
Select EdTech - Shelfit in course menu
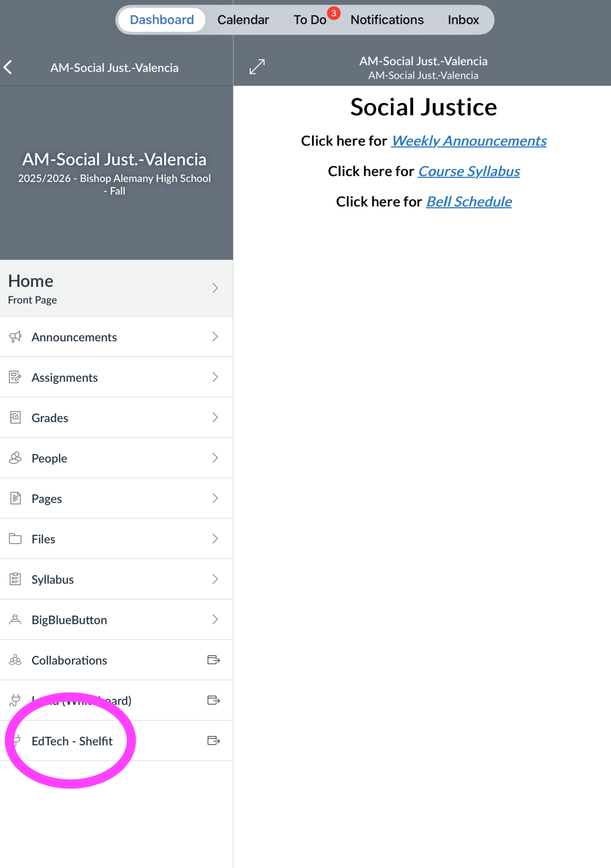72,741
